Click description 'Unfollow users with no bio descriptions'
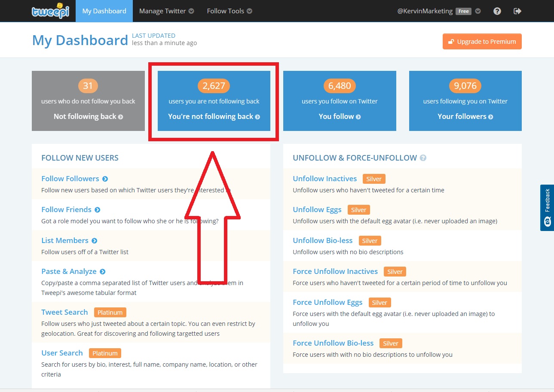The width and height of the screenshot is (554, 392). pyautogui.click(x=348, y=252)
